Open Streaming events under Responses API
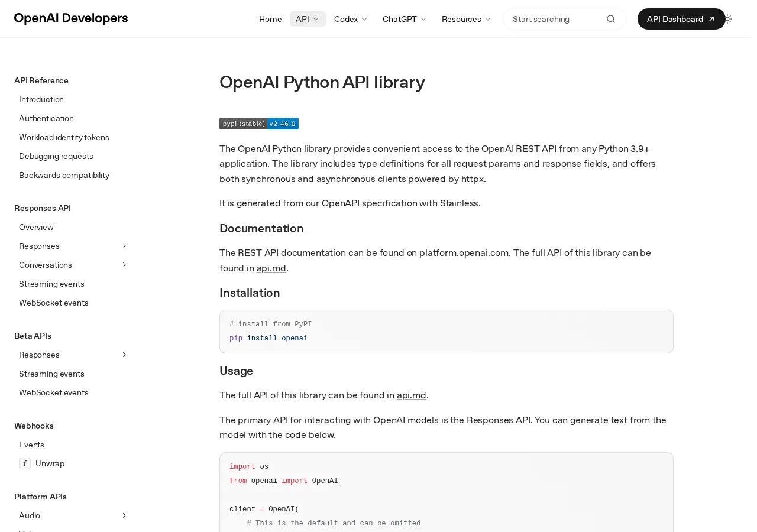Image resolution: width=757 pixels, height=532 pixels. pos(51,284)
